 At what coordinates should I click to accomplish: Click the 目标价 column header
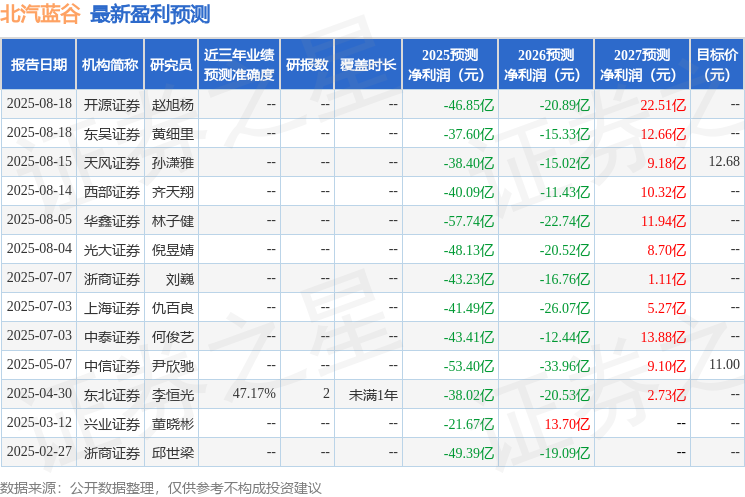717,65
